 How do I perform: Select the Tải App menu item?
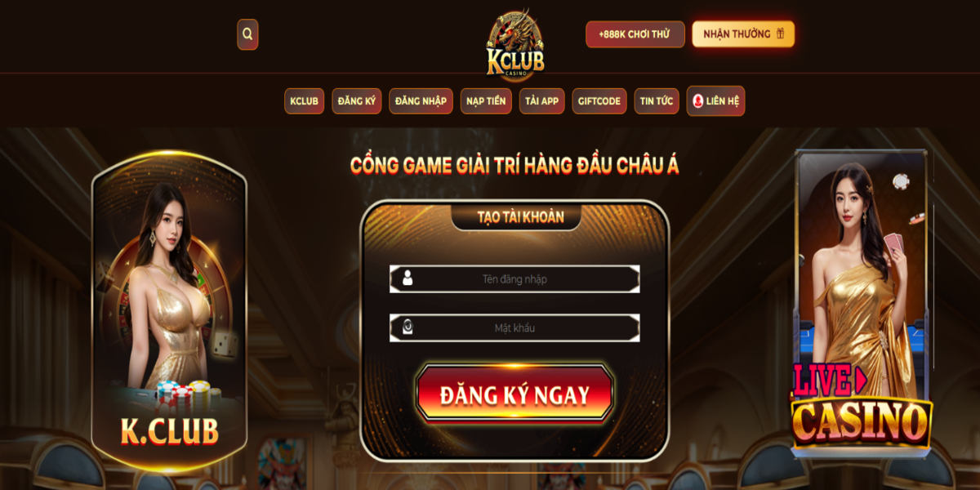(x=541, y=101)
